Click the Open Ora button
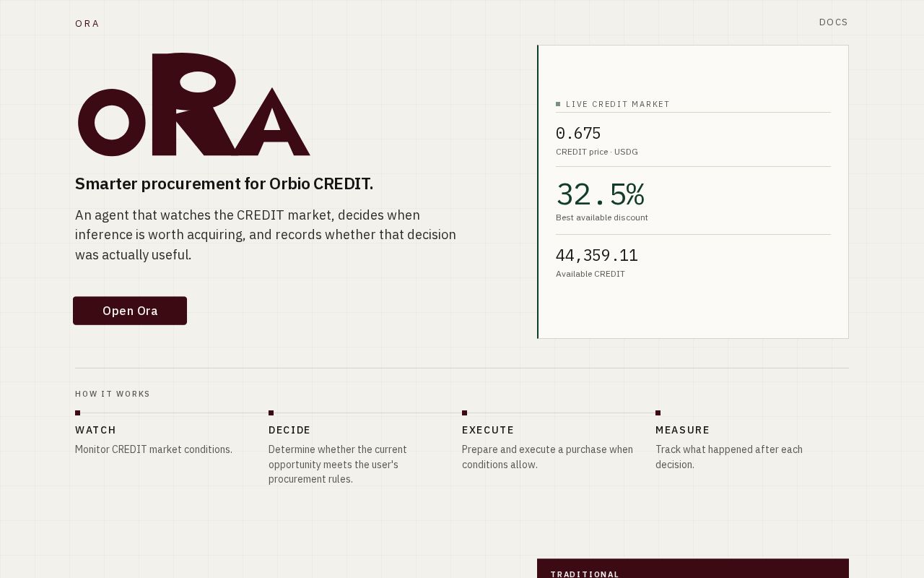This screenshot has width=924, height=578. pos(130,311)
